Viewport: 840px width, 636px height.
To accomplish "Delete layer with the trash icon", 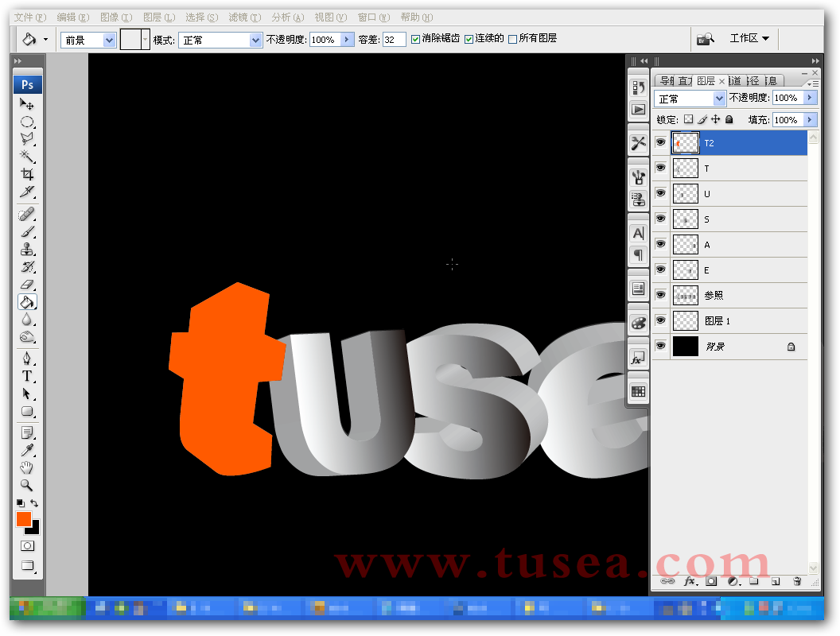I will [797, 581].
